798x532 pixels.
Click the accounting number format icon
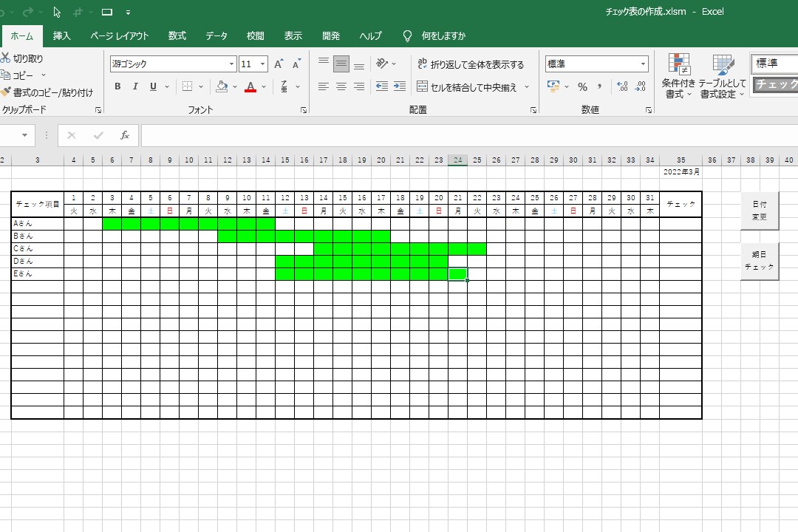click(x=553, y=86)
